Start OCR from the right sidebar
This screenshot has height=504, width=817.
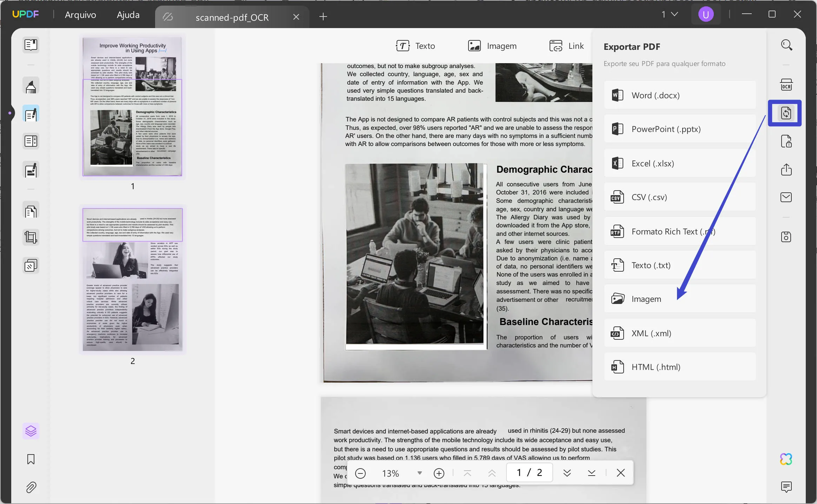coord(786,85)
